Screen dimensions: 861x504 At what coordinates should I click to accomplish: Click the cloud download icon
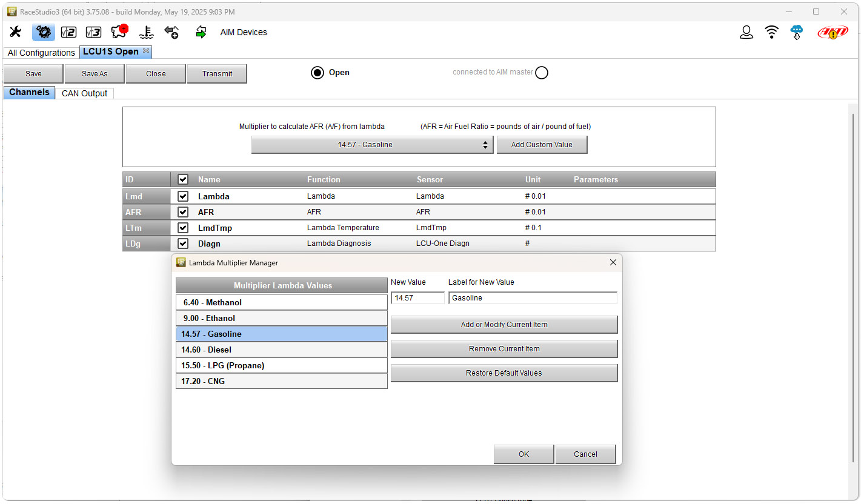[797, 32]
